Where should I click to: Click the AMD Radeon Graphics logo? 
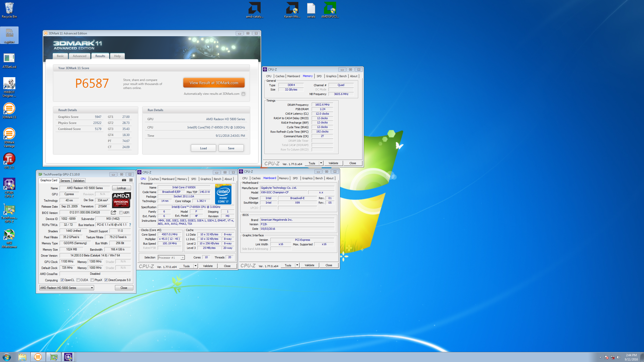tap(121, 200)
